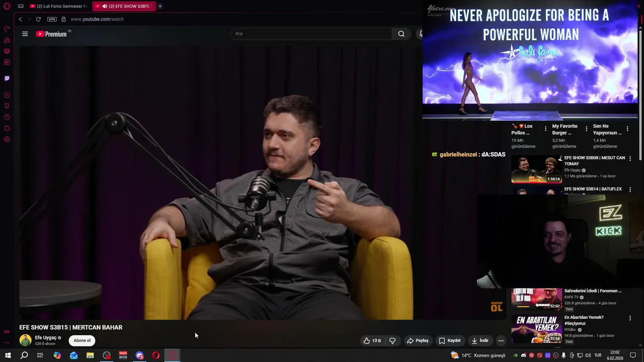The image size is (644, 362).
Task: Open the clock showing 22:02
Action: [x=615, y=355]
